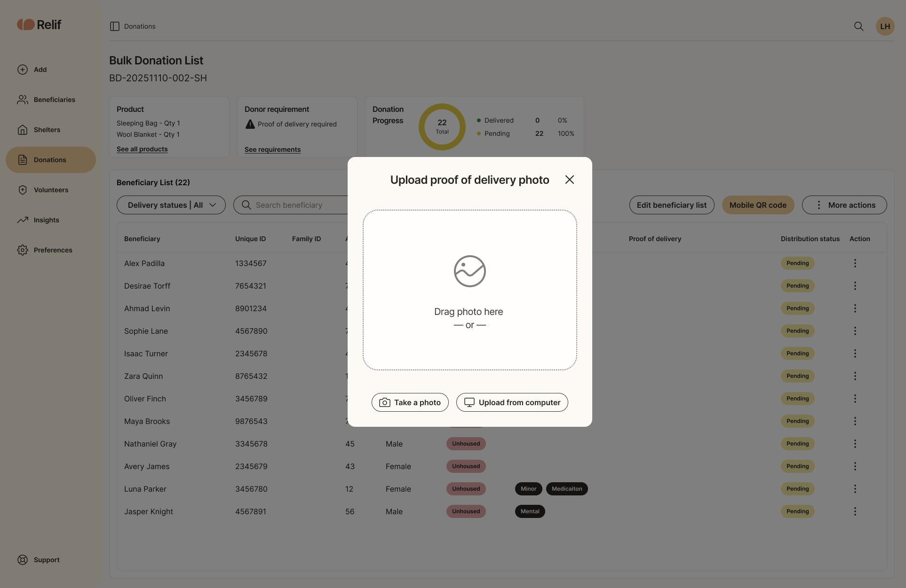Click the Distribution status column header
Viewport: 906px width, 588px height.
pos(810,239)
